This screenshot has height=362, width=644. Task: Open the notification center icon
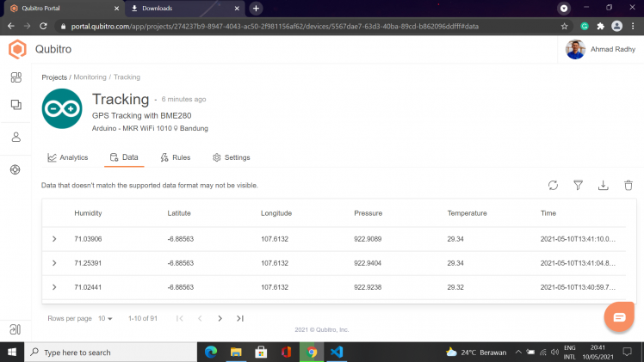coord(627,353)
